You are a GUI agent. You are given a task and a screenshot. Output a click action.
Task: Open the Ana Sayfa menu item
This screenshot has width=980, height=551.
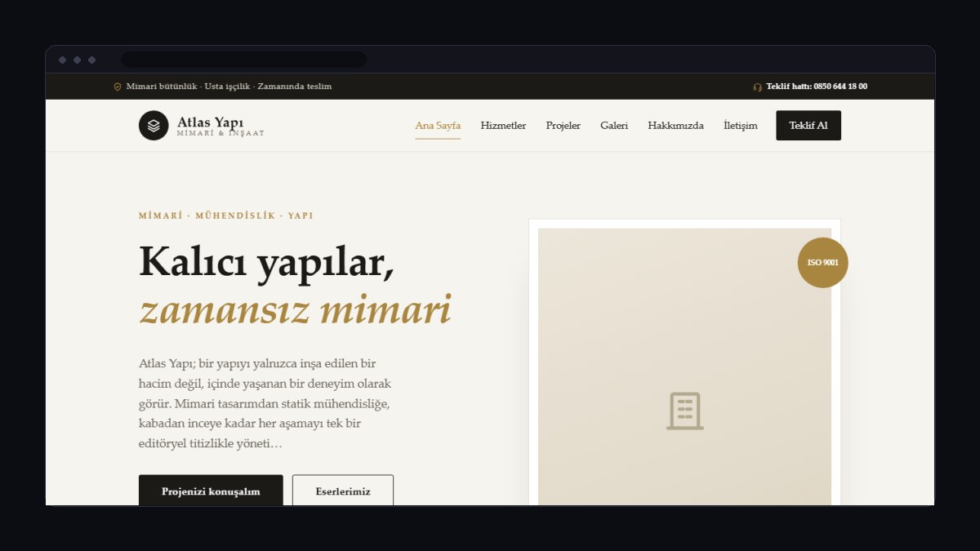pyautogui.click(x=438, y=126)
